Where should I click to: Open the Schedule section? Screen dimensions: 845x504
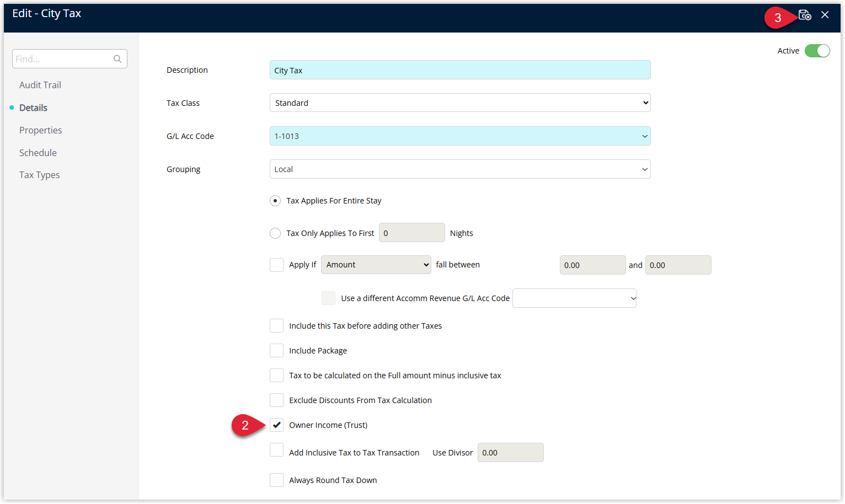[x=38, y=153]
